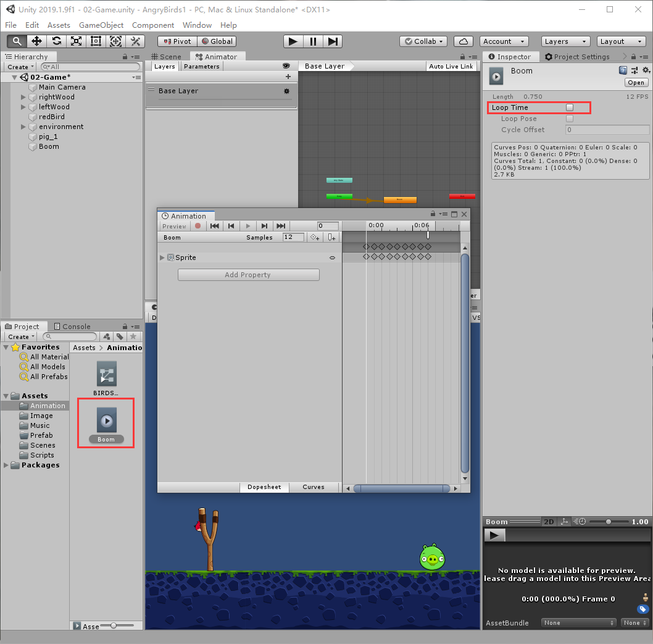Toggle the Loop Pose checkbox
This screenshot has width=653, height=644.
point(570,119)
